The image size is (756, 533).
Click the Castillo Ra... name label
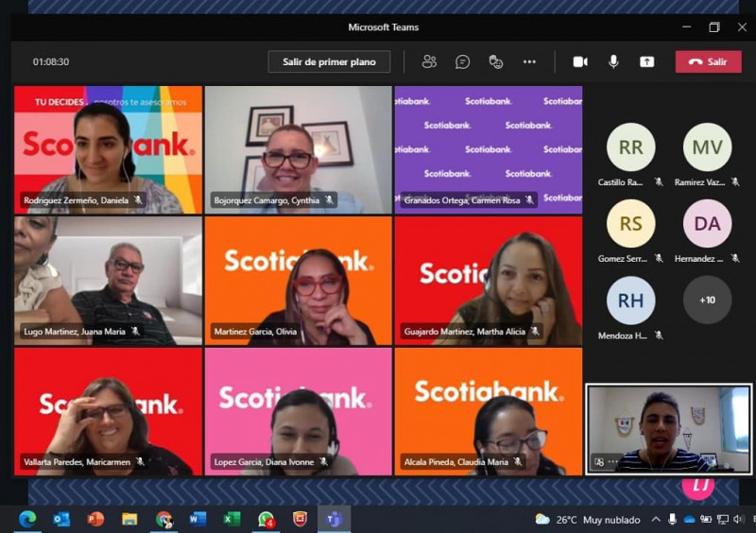(620, 181)
